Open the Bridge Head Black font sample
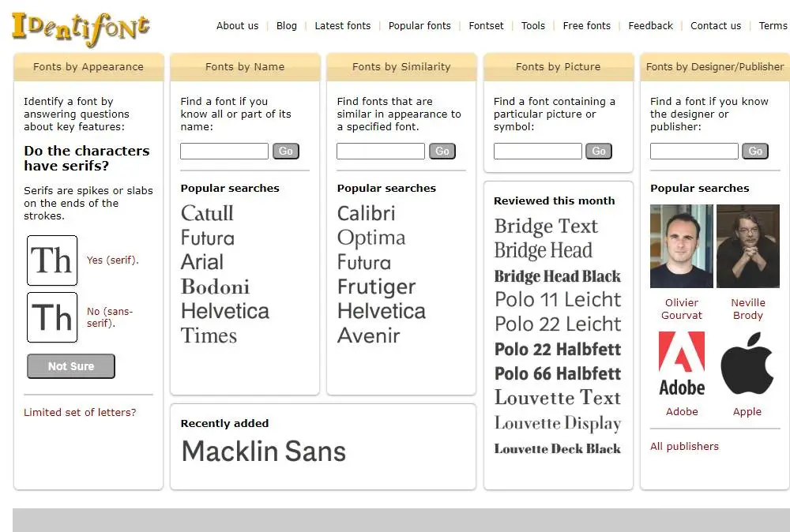Screen dimensions: 790x532 pyautogui.click(x=557, y=276)
